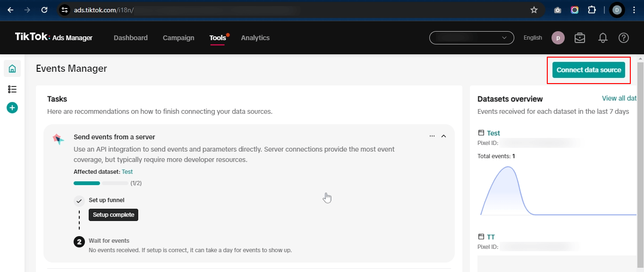This screenshot has width=644, height=272.
Task: Open the list icon in left sidebar
Action: (x=12, y=89)
